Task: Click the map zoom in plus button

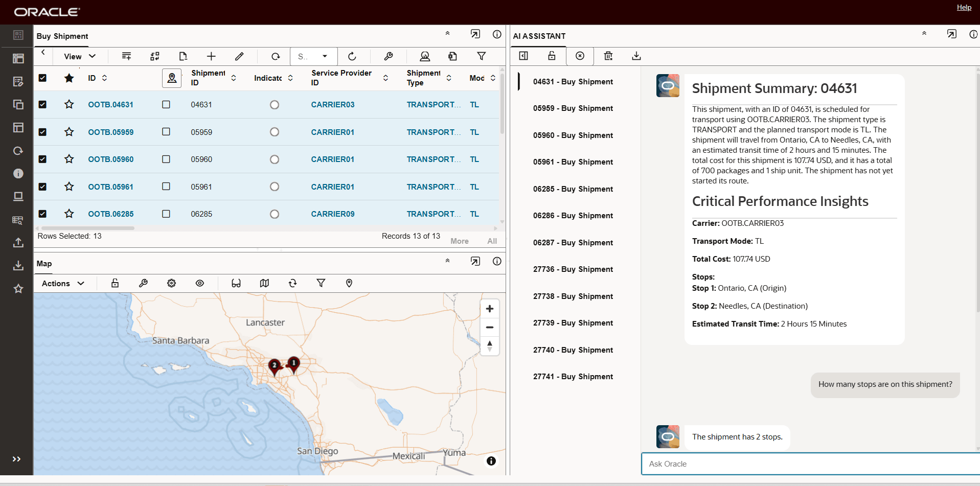Action: pyautogui.click(x=489, y=309)
